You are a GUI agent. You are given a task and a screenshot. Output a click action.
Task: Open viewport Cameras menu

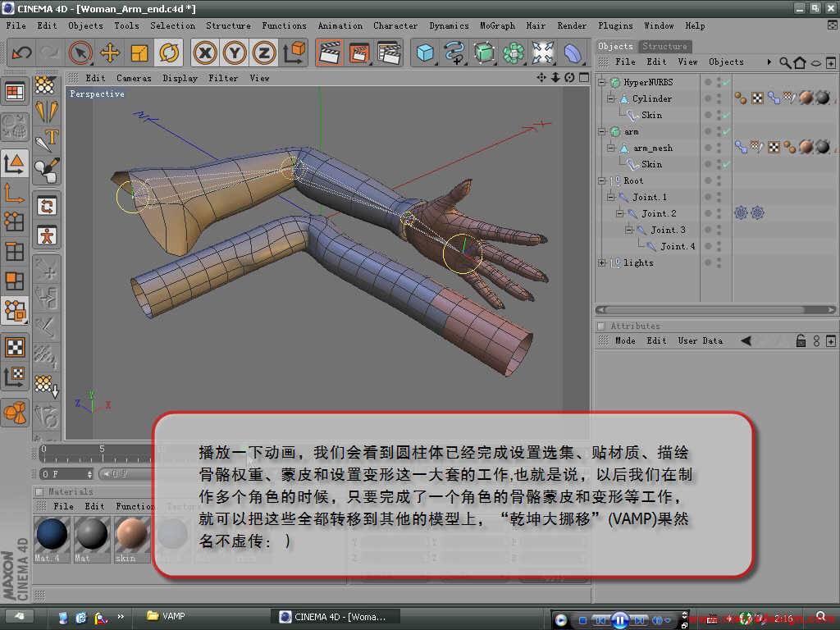point(134,78)
